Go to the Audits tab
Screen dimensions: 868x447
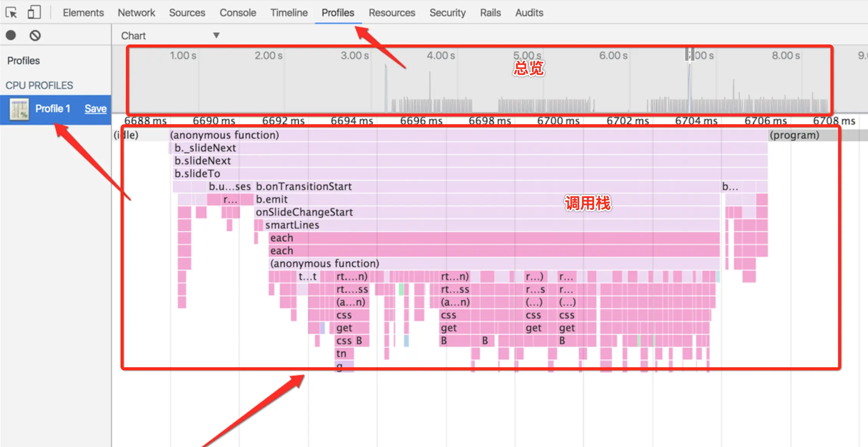[529, 13]
